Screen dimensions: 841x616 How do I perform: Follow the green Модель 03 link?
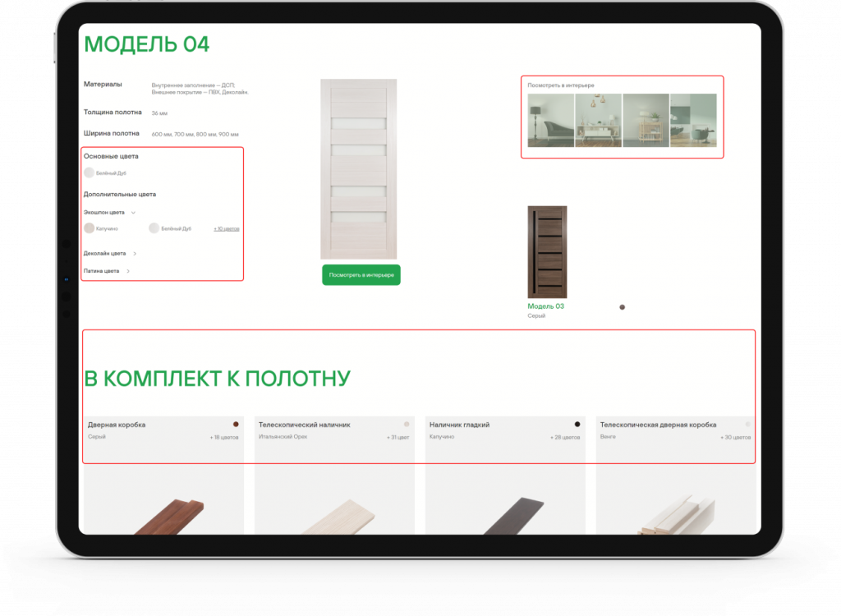pos(545,306)
